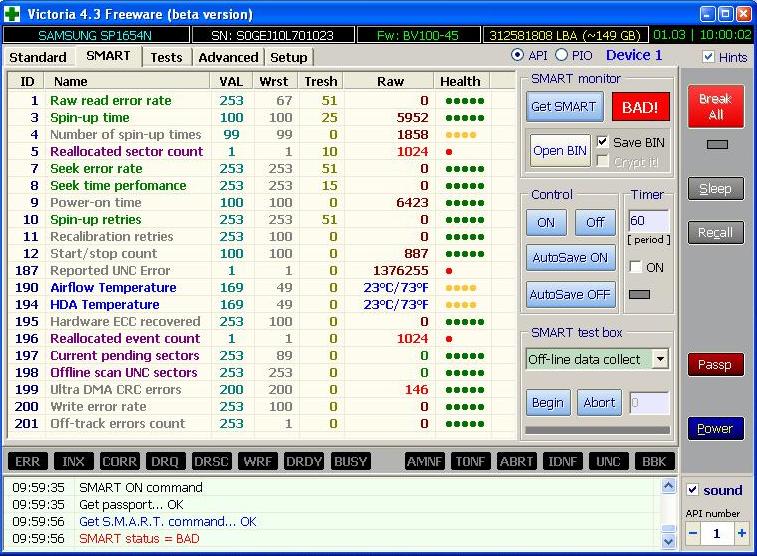Decrease API number with minus button
This screenshot has height=556, width=757.
(693, 533)
